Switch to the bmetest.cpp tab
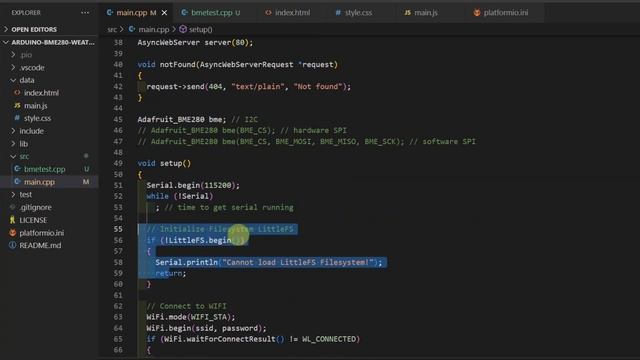This screenshot has height=360, width=640. coord(211,13)
